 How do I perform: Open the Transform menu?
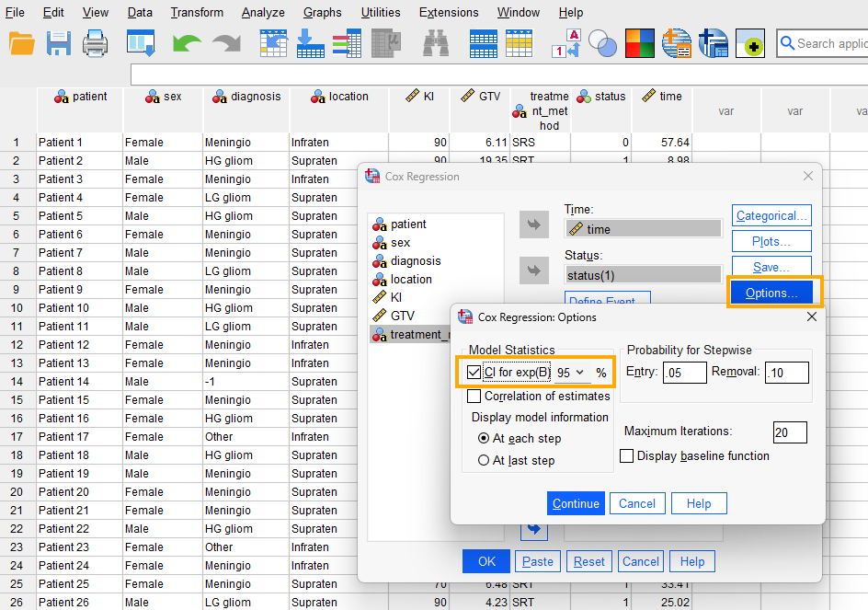pyautogui.click(x=197, y=12)
